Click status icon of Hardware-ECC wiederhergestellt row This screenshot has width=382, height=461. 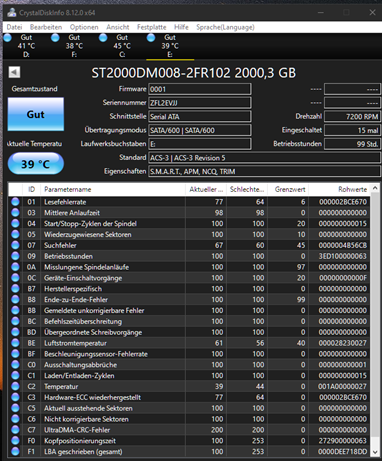15,397
